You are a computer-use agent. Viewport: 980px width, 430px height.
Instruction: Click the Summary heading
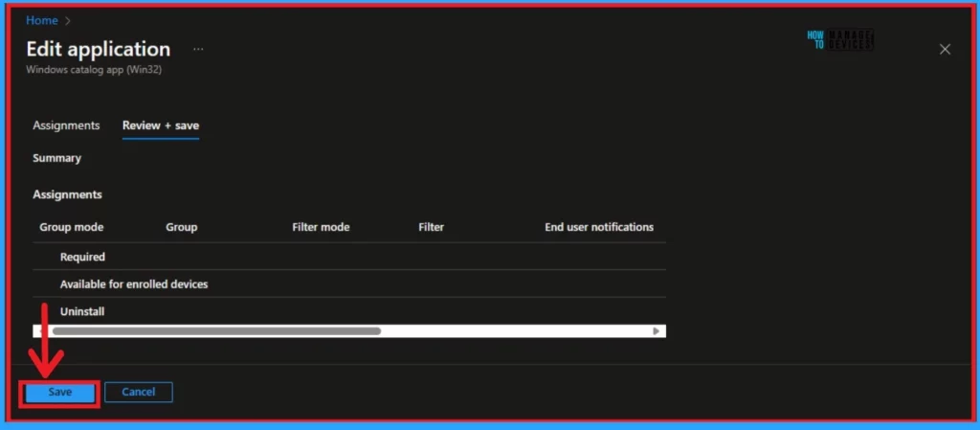56,158
